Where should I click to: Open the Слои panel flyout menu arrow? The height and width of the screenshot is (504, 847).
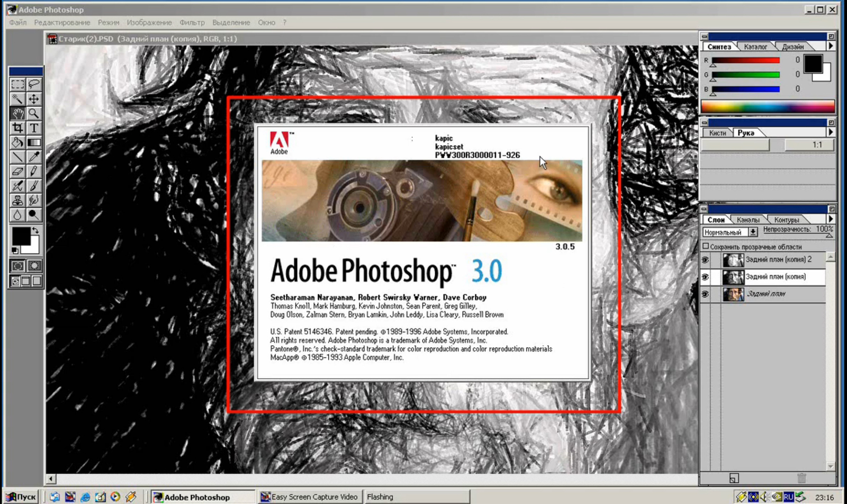831,219
